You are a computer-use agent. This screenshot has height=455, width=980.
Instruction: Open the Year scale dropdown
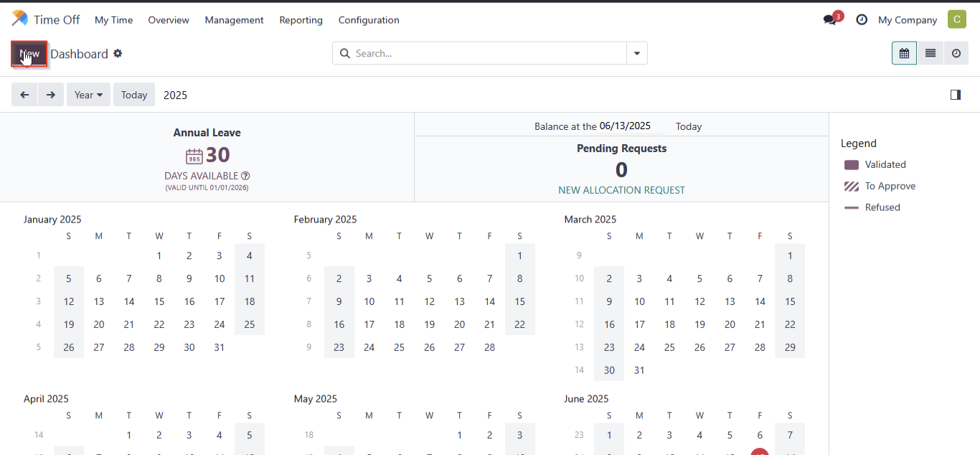(x=88, y=95)
